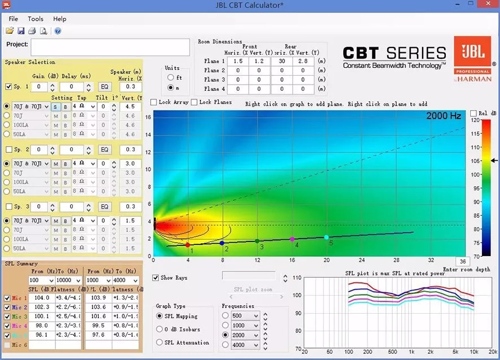
Task: Click the purple microphone 4 marker on graph
Action: coord(292,239)
